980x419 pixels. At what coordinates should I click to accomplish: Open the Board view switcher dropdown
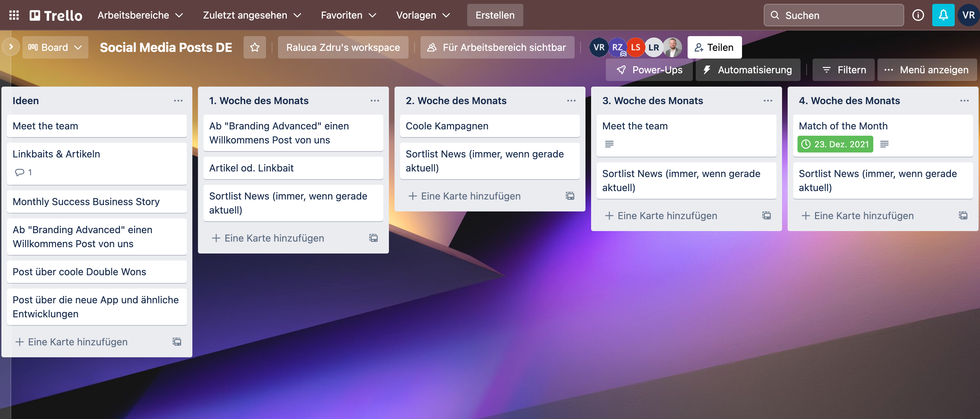coord(55,47)
